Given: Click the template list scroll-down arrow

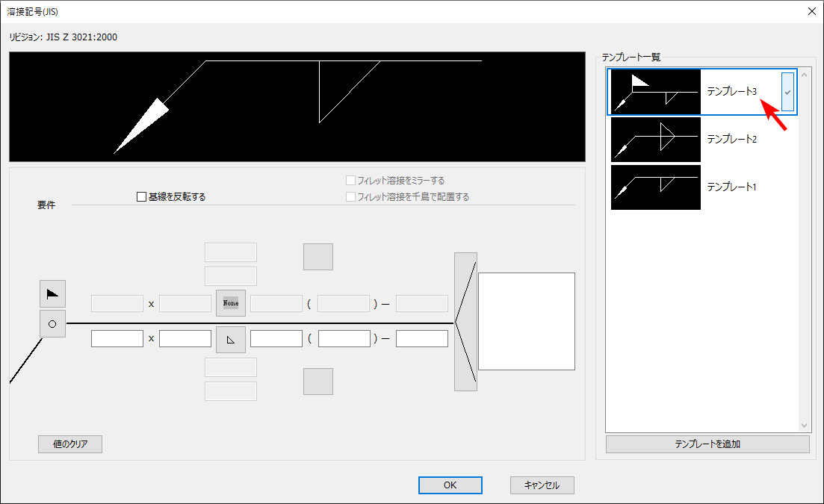Looking at the screenshot, I should pos(805,425).
